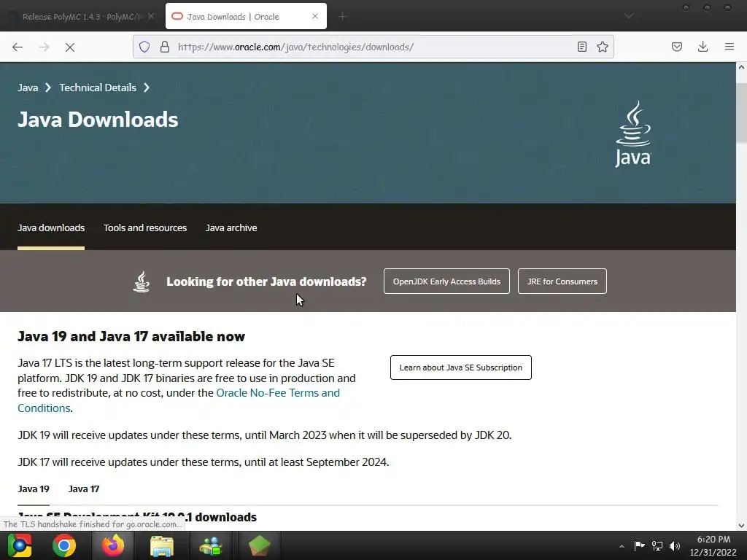747x560 pixels.
Task: Open Firefox from the taskbar
Action: pos(113,545)
